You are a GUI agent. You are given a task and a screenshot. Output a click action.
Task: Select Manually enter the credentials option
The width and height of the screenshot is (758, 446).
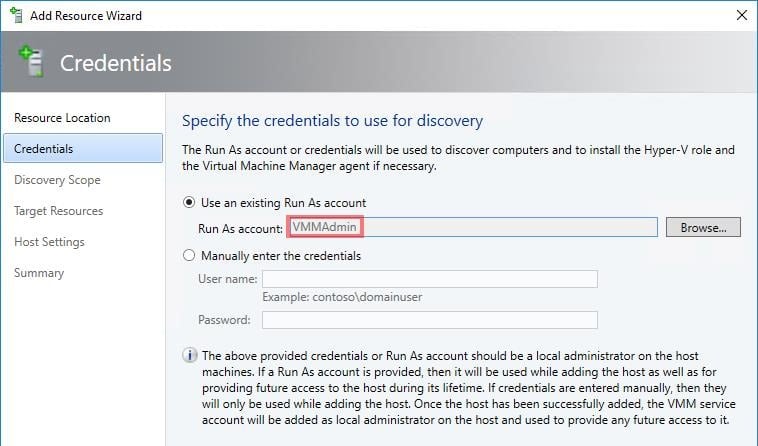tap(189, 255)
